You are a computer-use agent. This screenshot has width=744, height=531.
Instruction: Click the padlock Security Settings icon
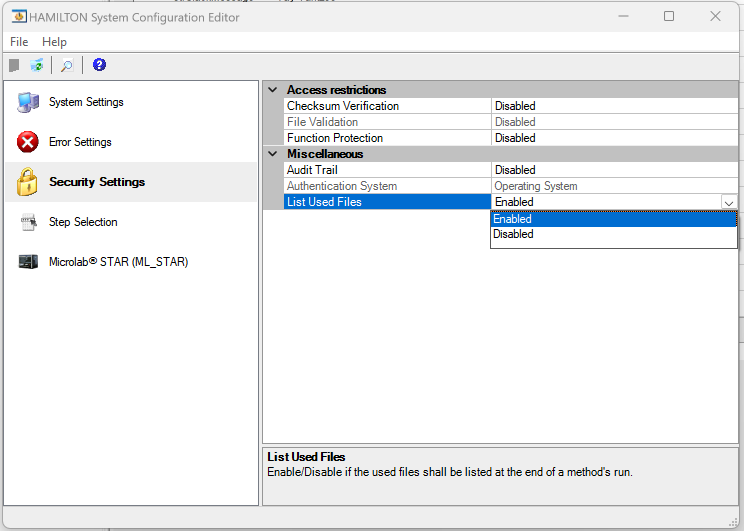[27, 182]
